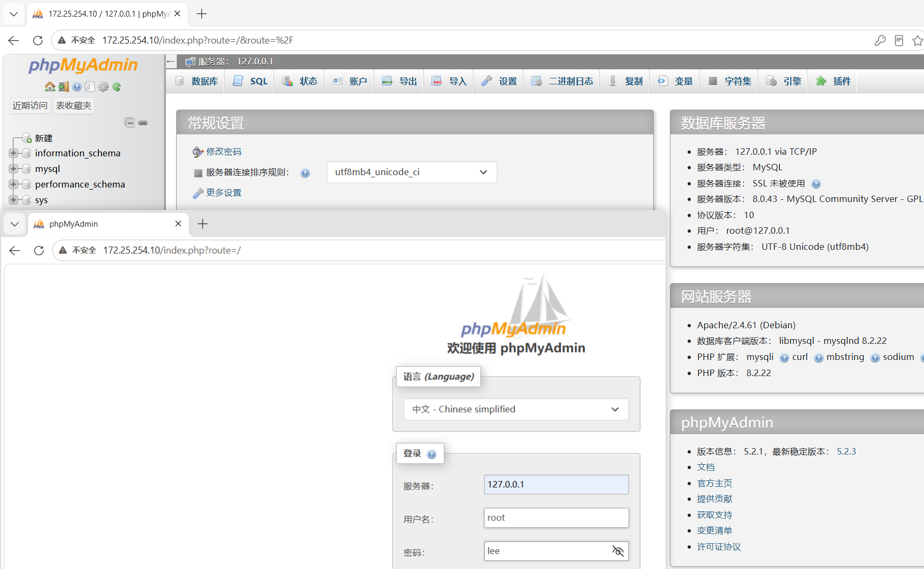Click the 密码 input field

point(556,551)
